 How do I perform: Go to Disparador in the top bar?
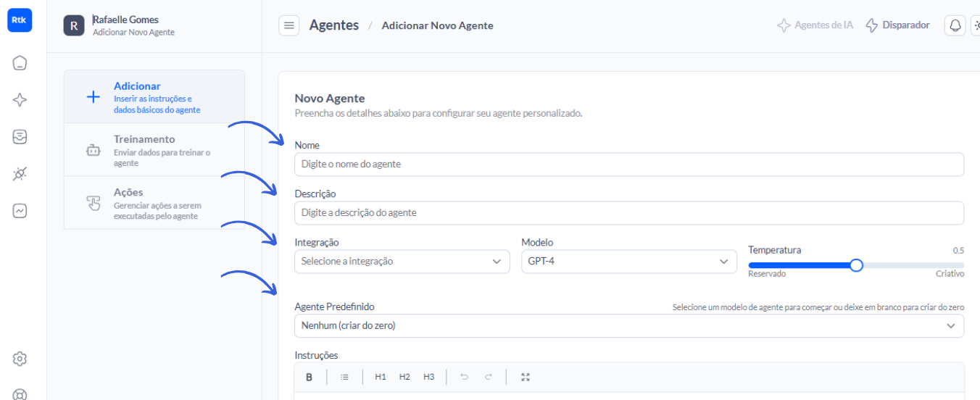898,25
